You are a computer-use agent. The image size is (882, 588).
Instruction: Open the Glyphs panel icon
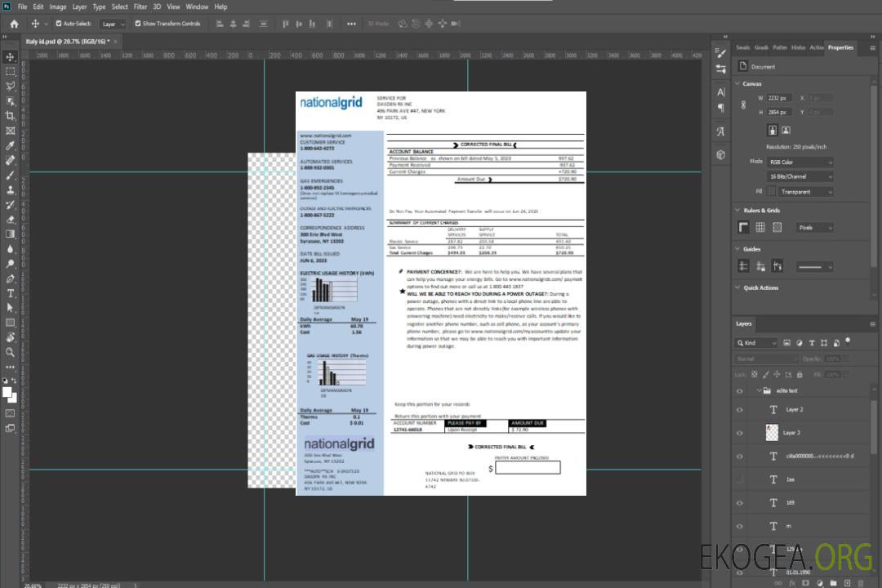tap(720, 131)
